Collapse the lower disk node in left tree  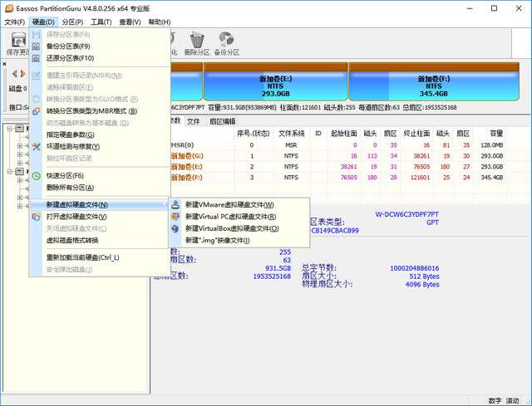point(10,172)
